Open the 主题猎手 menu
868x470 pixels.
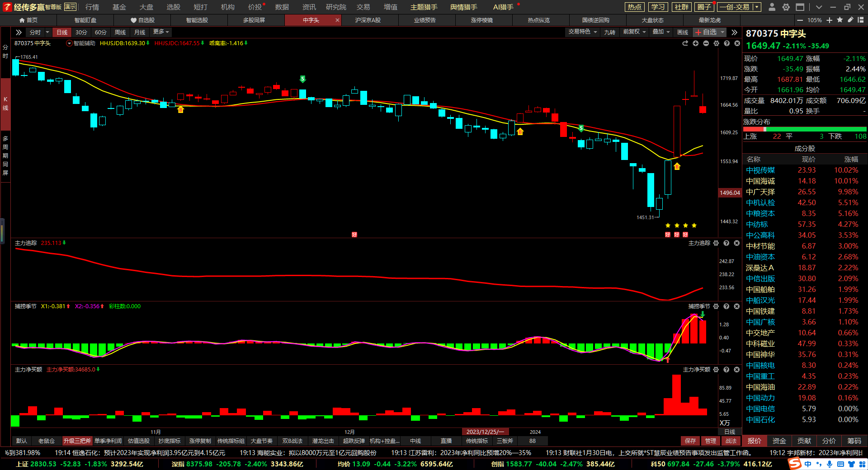[424, 7]
